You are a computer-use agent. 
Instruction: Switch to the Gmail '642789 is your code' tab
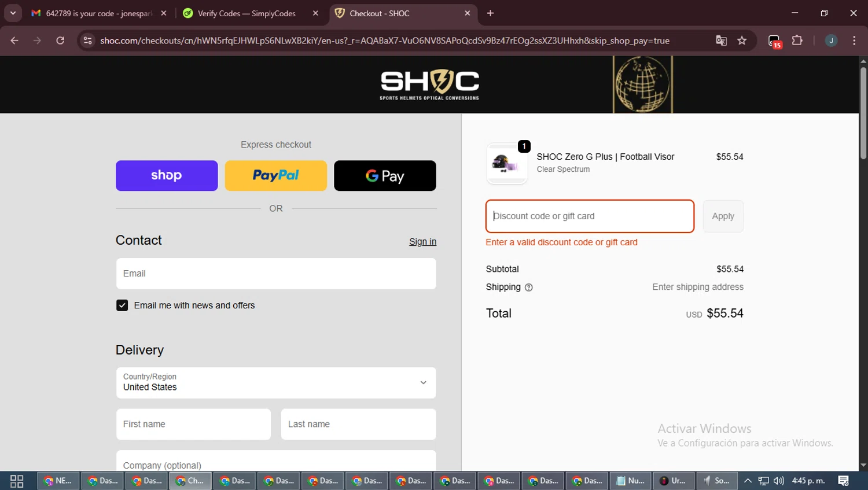point(98,13)
